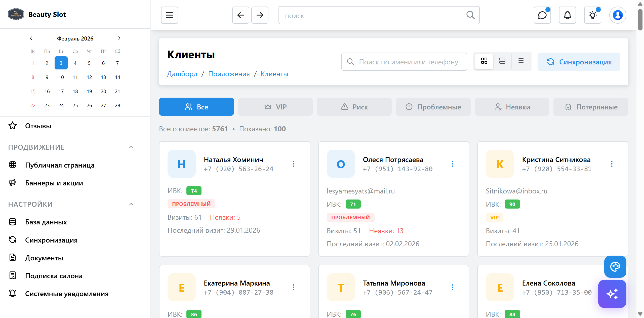The image size is (644, 318).
Task: Switch to stacked rows view
Action: [502, 61]
